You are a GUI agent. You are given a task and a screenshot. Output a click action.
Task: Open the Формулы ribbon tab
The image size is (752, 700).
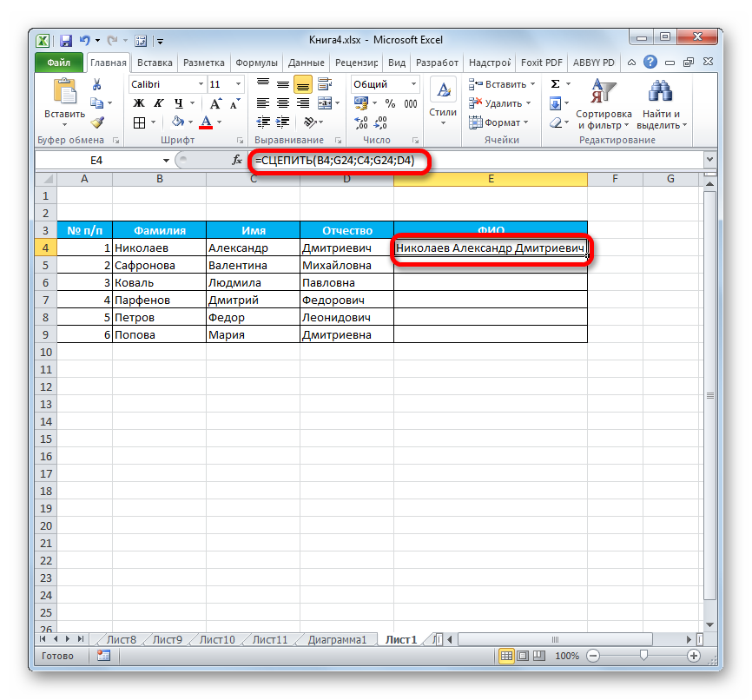tap(256, 63)
